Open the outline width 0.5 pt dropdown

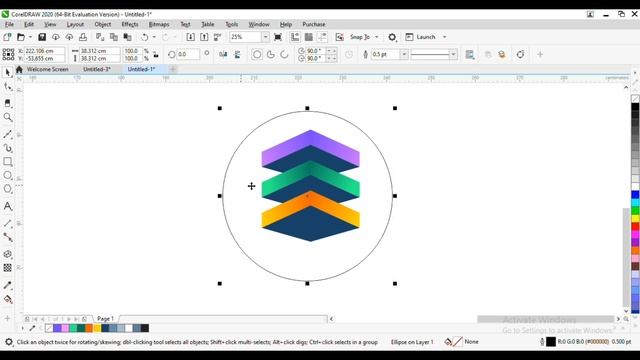coord(404,54)
